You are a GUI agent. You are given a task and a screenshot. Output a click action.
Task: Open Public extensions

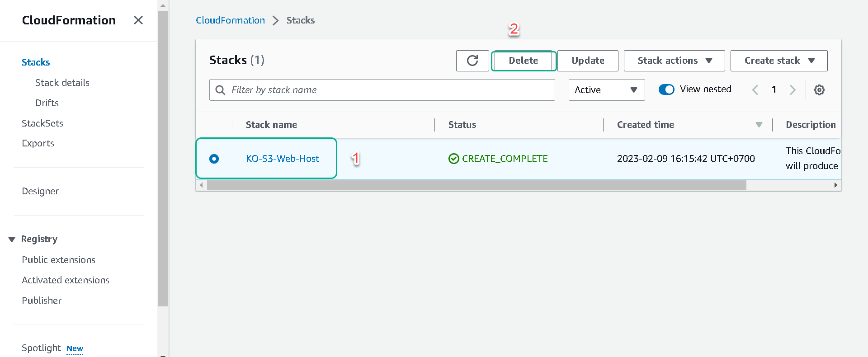click(59, 260)
